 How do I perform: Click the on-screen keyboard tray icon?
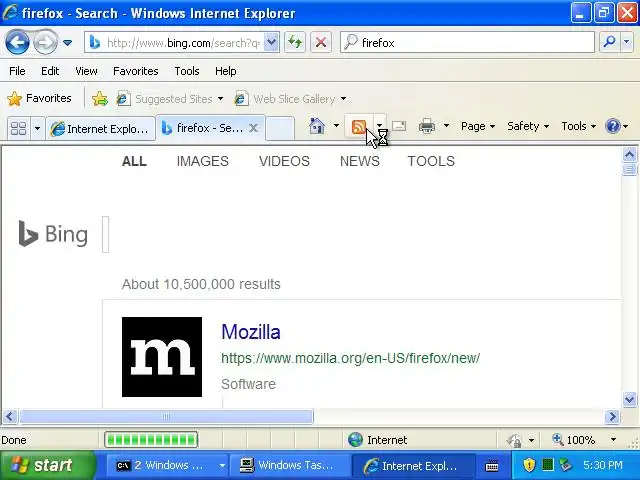click(x=492, y=465)
